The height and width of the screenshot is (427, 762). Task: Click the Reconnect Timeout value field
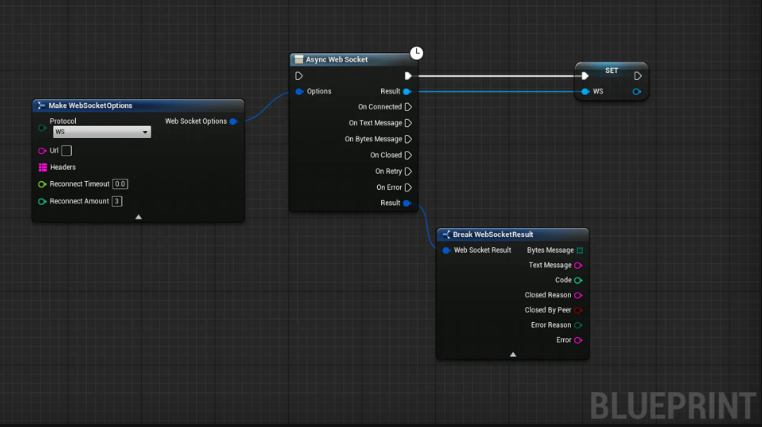point(120,184)
